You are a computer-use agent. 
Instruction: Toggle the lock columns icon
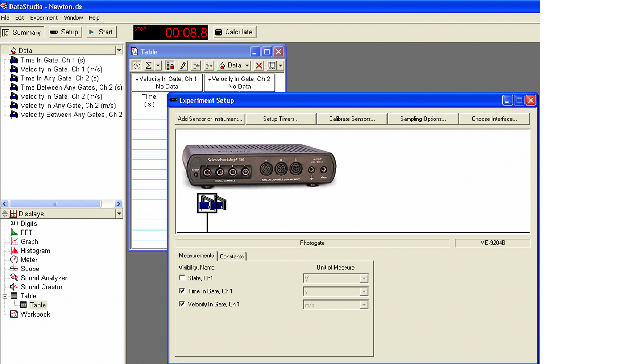point(169,66)
